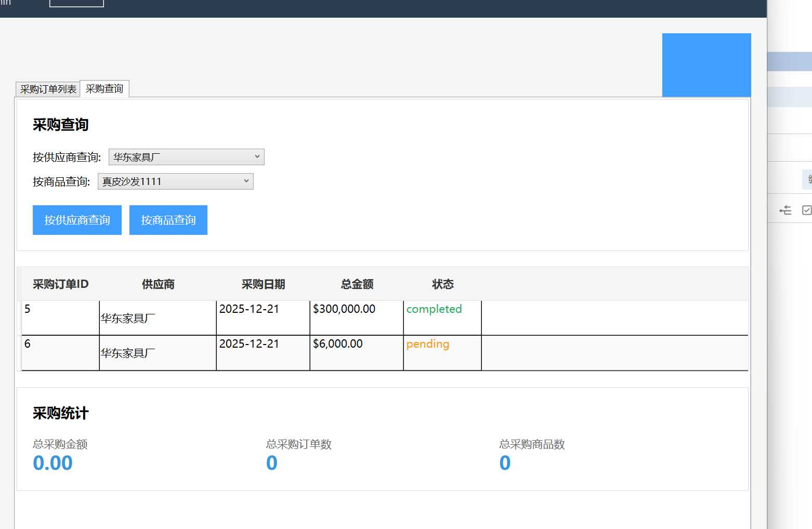This screenshot has width=812, height=529.
Task: Click the 供应商 column header
Action: tap(158, 284)
